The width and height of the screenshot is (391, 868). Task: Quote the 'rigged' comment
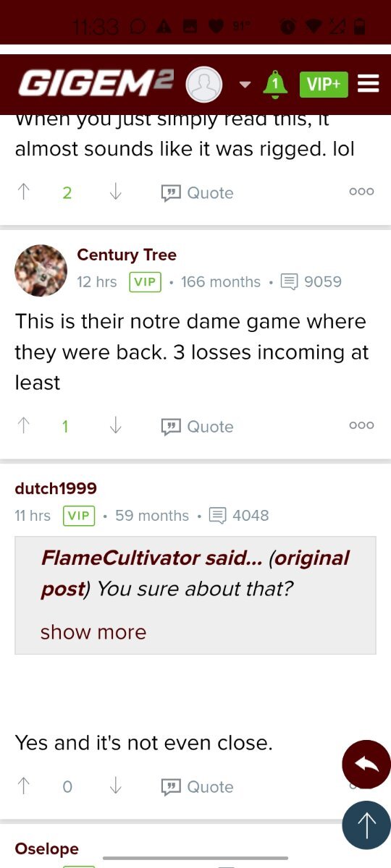[x=197, y=192]
